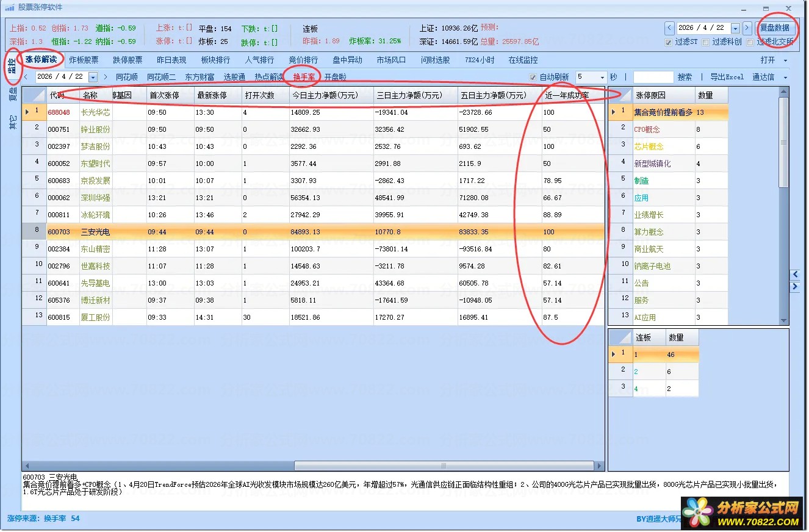Open the overflow arrow next to 通达信
This screenshot has height=532, width=809.
click(x=785, y=77)
